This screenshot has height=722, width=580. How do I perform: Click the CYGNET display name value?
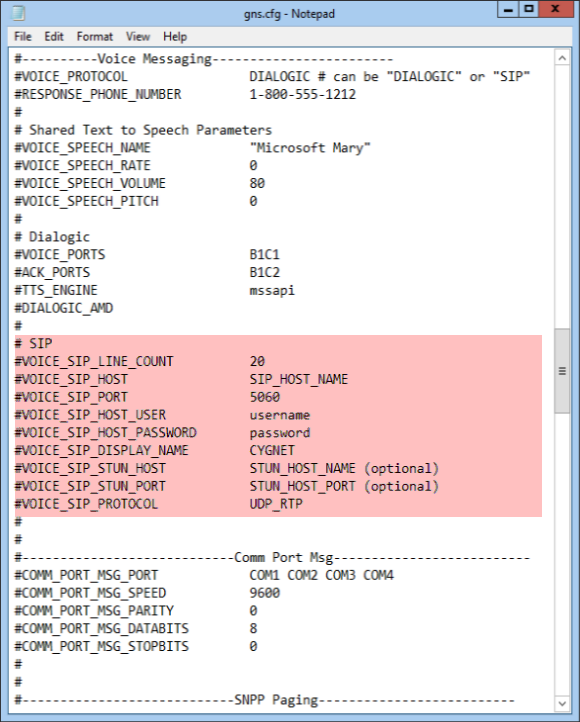272,450
